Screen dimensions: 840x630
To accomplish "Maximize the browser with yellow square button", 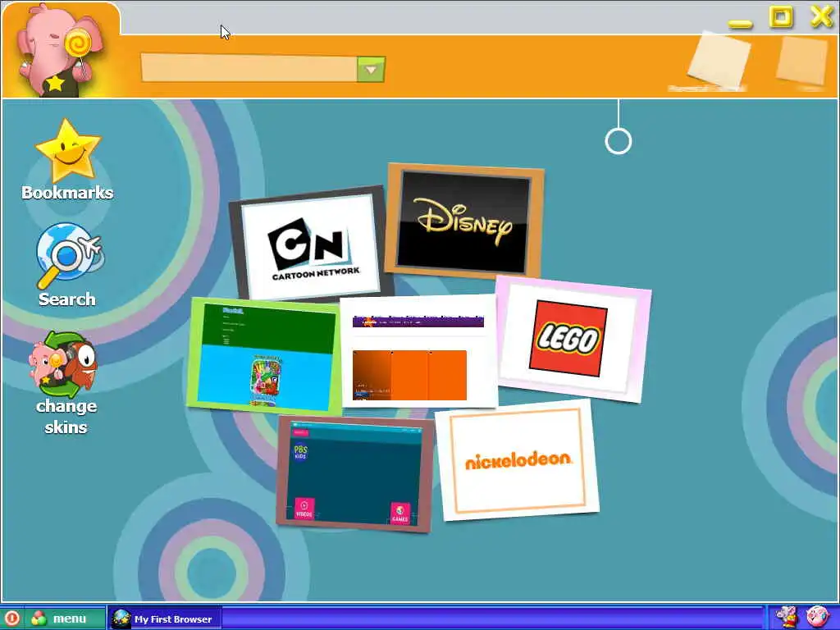I will (x=781, y=16).
